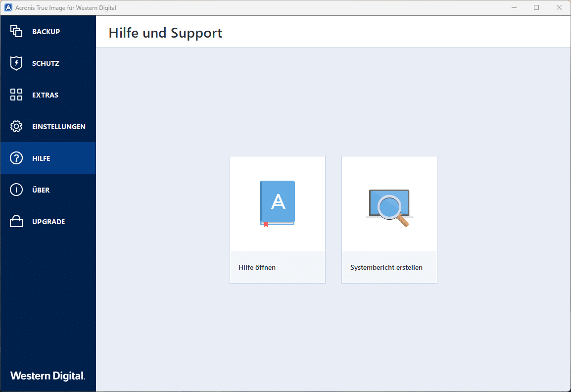The image size is (571, 392).
Task: Click the Über info circle icon
Action: pos(16,190)
